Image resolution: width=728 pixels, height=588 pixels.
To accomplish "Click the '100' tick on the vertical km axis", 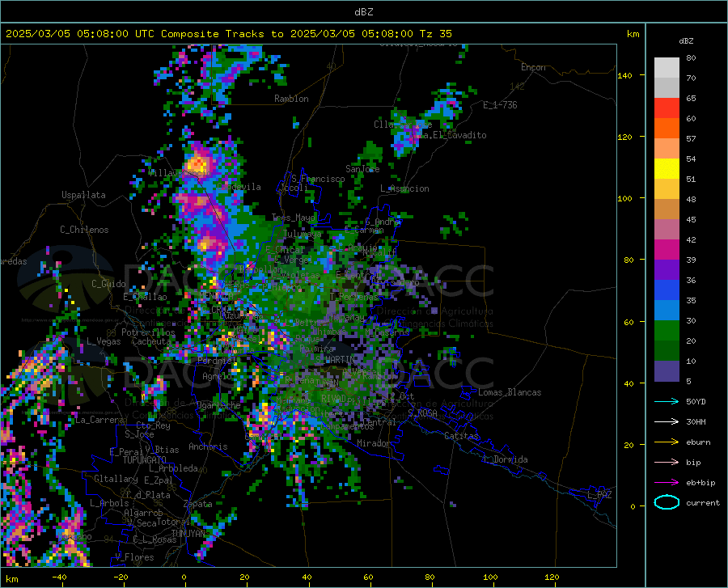I will coord(624,198).
